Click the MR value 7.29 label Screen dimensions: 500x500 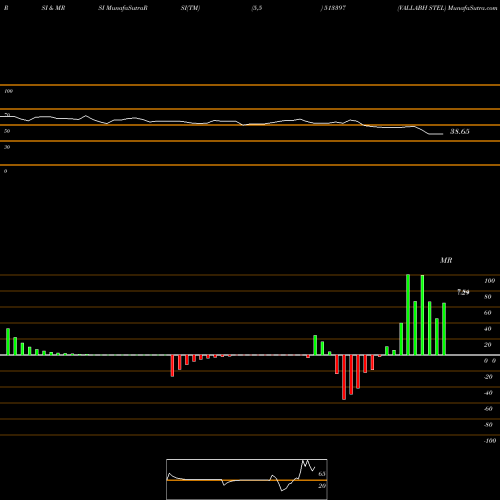[x=463, y=292]
